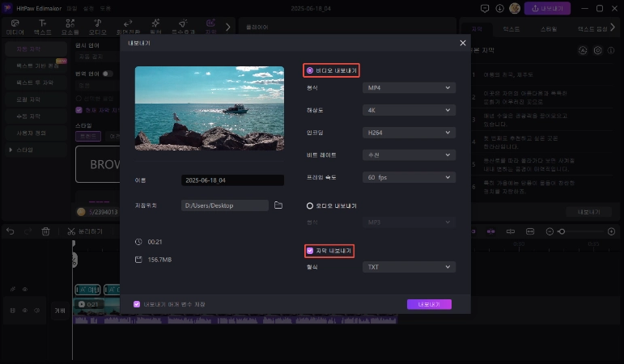Select Text to Subtitles in the left sidebar
624x364 pixels.
36,83
